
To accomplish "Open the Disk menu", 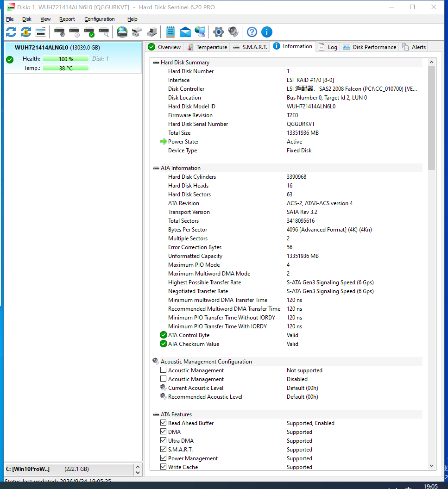I will click(27, 19).
